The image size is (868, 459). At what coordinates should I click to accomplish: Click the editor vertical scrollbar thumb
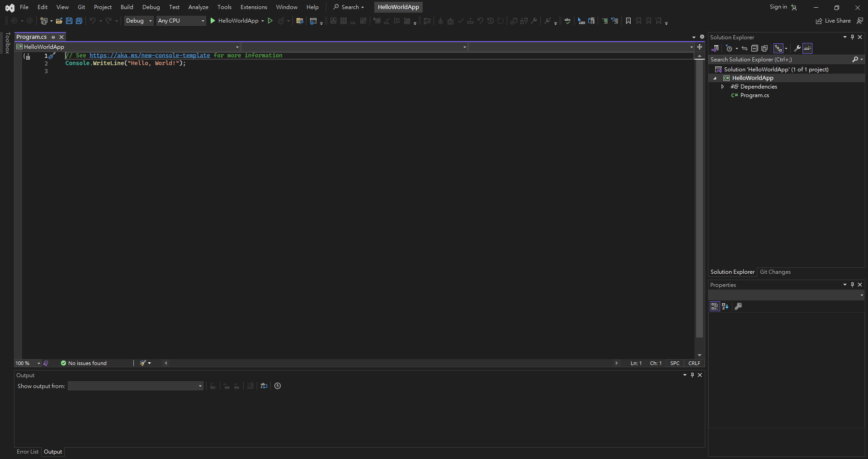pyautogui.click(x=699, y=199)
